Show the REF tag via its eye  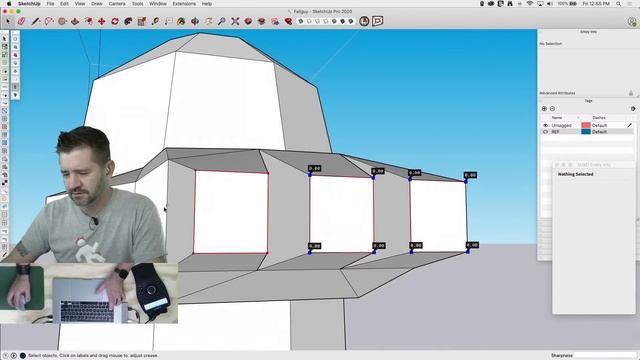(x=545, y=132)
